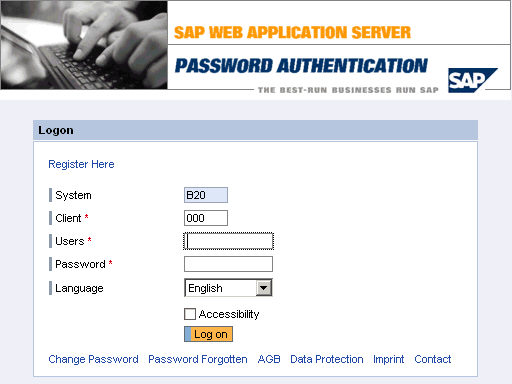
Task: Click the SAP logo in the banner
Action: pos(472,80)
